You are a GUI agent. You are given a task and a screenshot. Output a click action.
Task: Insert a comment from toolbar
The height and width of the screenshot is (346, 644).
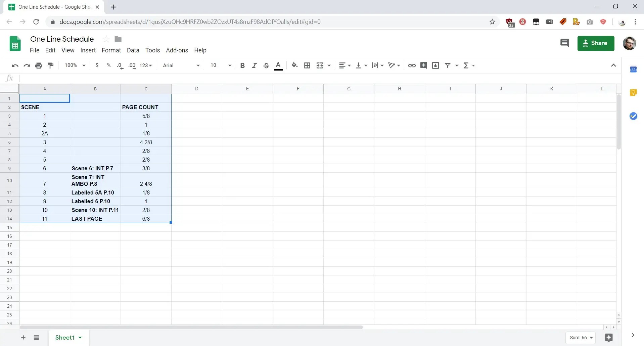coord(424,66)
